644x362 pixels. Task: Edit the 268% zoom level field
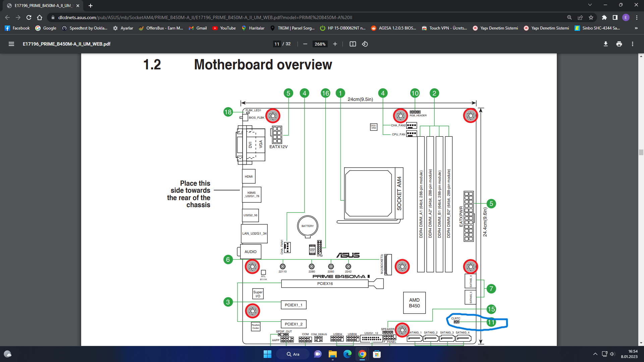point(320,44)
